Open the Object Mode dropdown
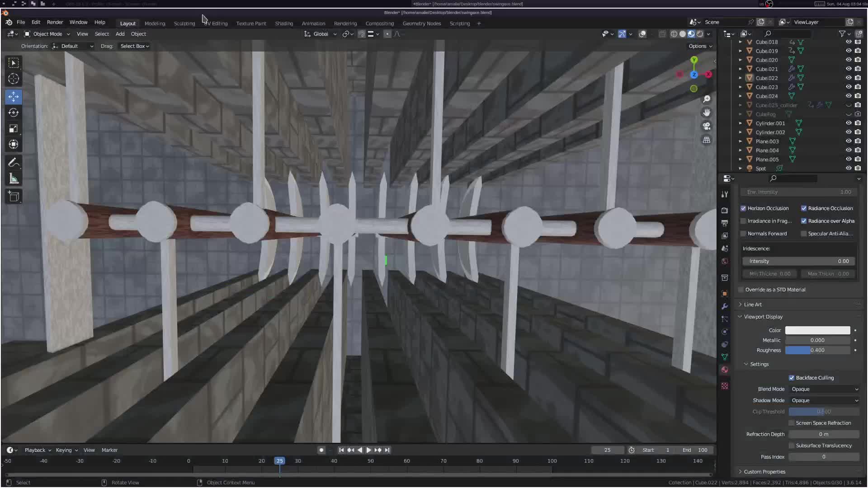 [47, 34]
